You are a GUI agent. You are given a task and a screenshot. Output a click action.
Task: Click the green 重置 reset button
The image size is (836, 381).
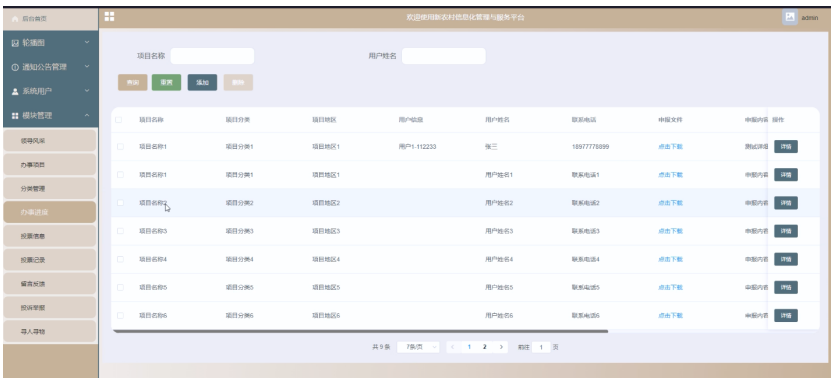click(x=166, y=83)
